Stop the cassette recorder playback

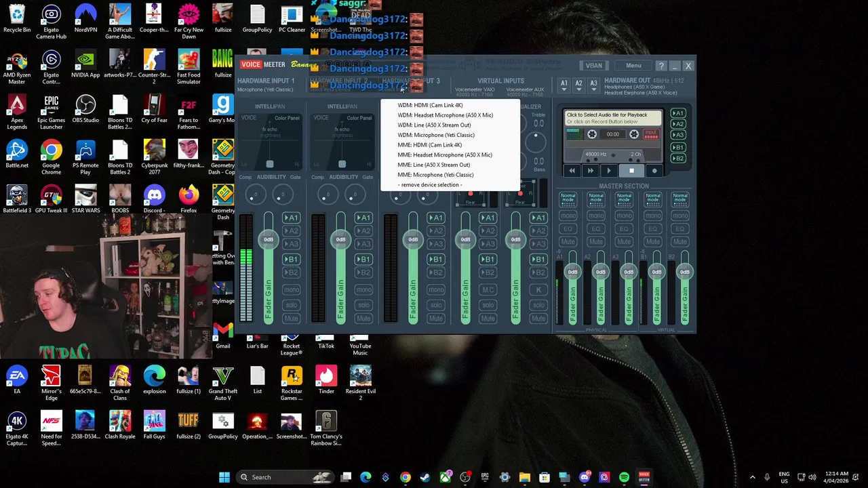click(x=631, y=171)
